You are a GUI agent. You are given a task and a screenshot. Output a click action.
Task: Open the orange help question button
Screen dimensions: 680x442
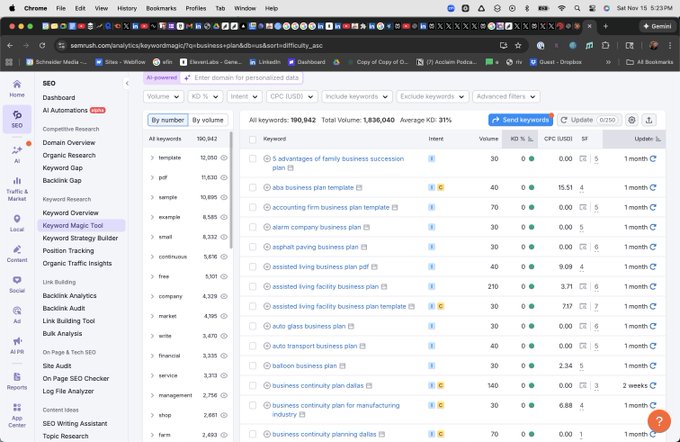point(659,421)
